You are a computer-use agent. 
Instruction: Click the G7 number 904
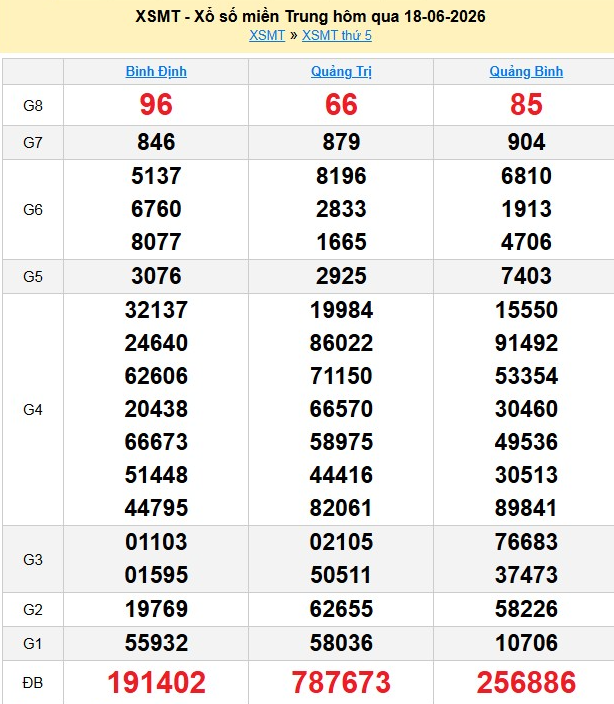[x=526, y=142]
